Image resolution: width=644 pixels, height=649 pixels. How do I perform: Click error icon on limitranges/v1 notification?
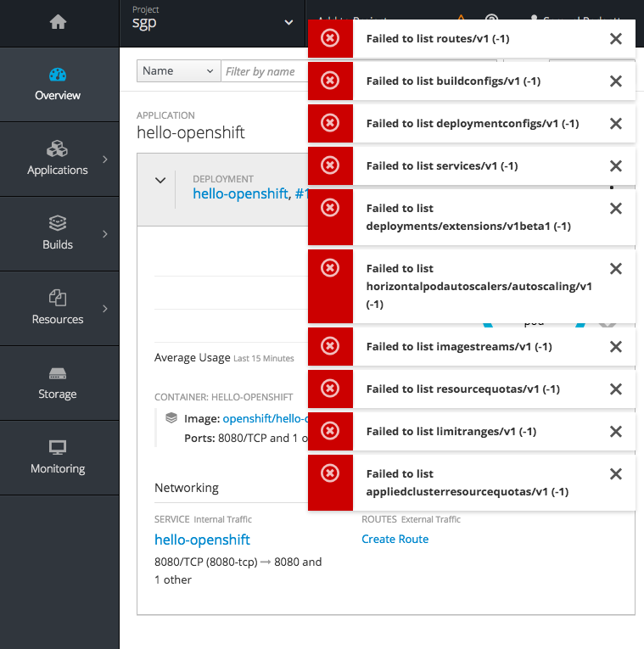[330, 431]
